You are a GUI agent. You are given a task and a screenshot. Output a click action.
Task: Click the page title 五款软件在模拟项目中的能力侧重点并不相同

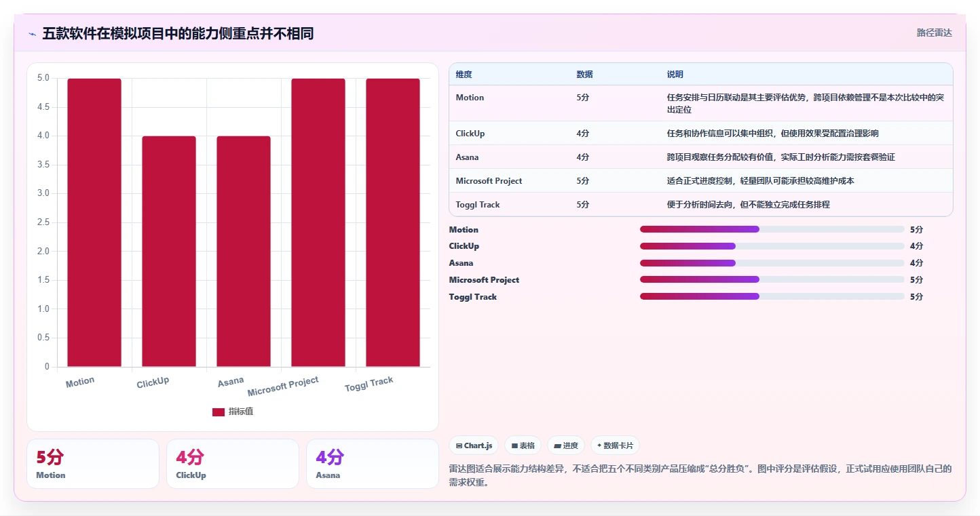178,33
